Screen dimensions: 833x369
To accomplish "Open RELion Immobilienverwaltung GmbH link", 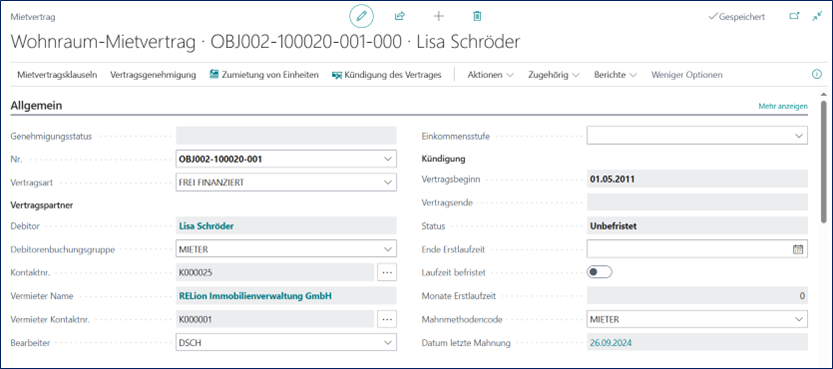I will [256, 296].
